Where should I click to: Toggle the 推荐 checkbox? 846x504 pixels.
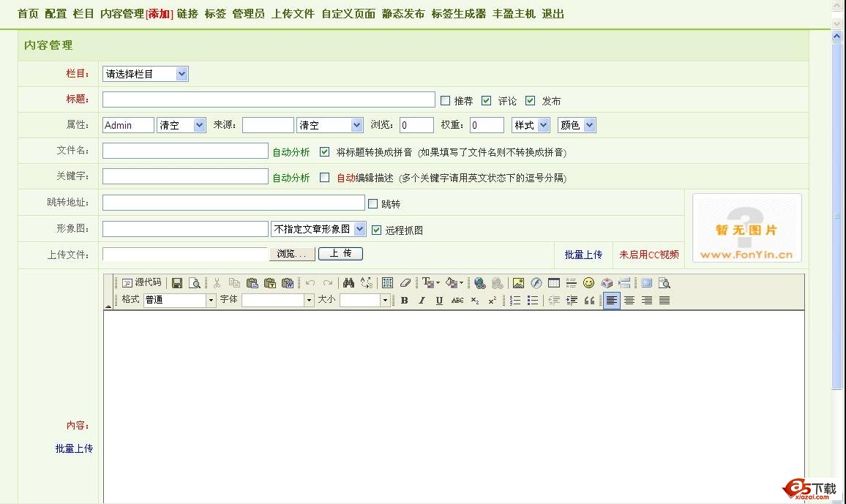(445, 100)
